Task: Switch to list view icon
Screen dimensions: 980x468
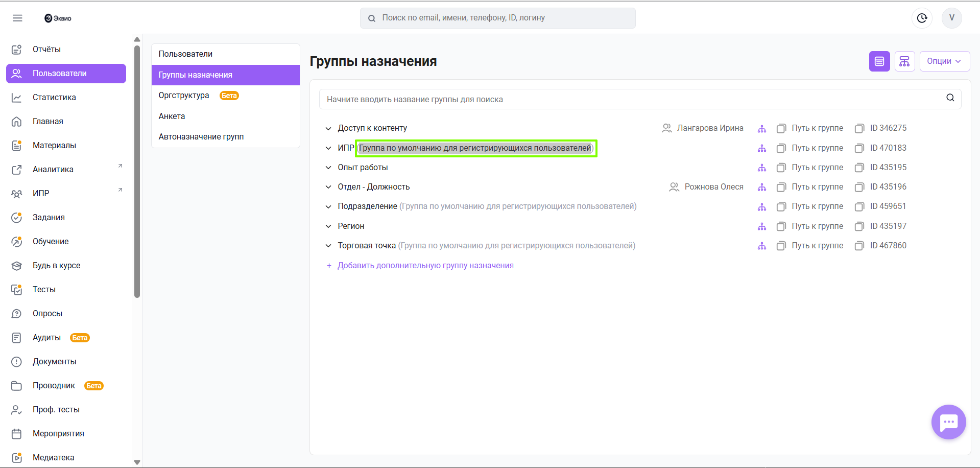Action: (879, 61)
